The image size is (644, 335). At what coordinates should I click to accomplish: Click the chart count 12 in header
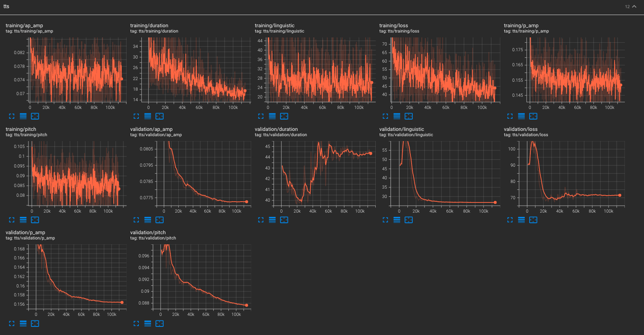click(627, 7)
